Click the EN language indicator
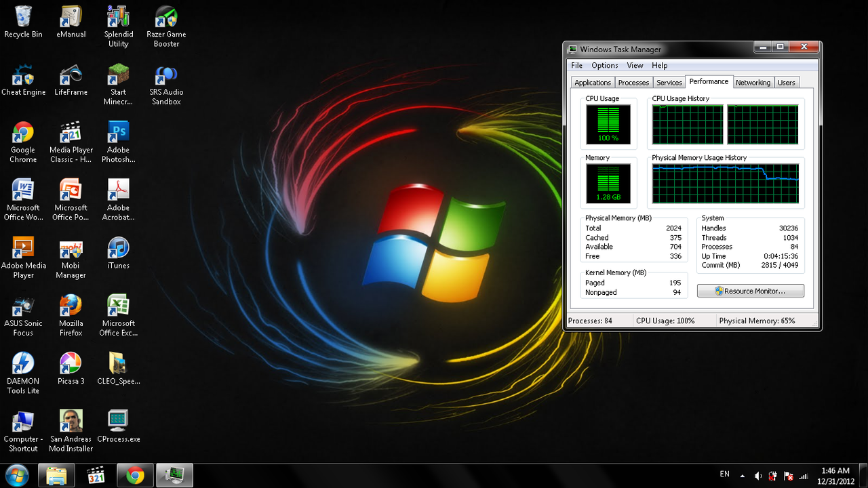 pyautogui.click(x=724, y=474)
